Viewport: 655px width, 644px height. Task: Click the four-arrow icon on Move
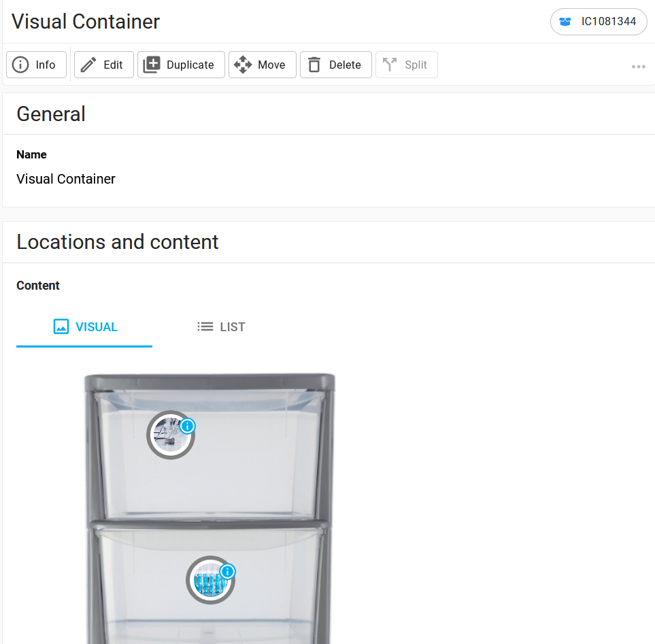pos(243,65)
